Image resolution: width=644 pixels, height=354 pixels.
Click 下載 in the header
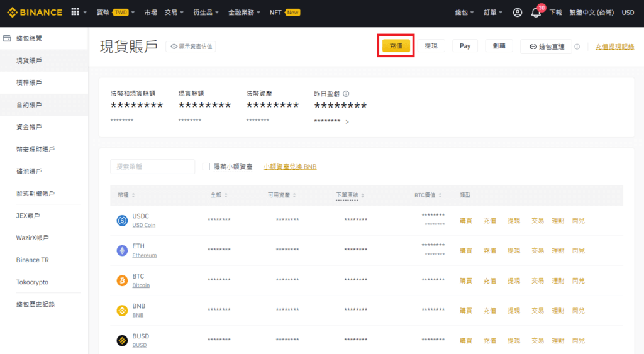point(555,13)
